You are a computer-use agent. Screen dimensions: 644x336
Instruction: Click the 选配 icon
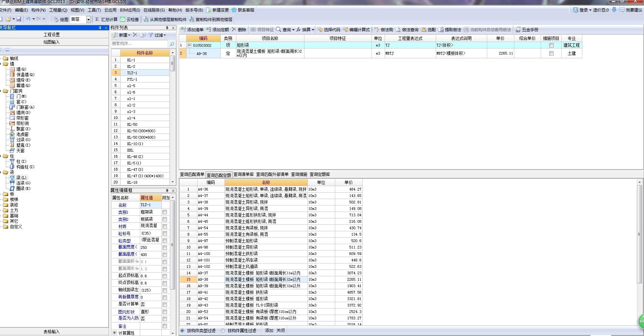[424, 29]
